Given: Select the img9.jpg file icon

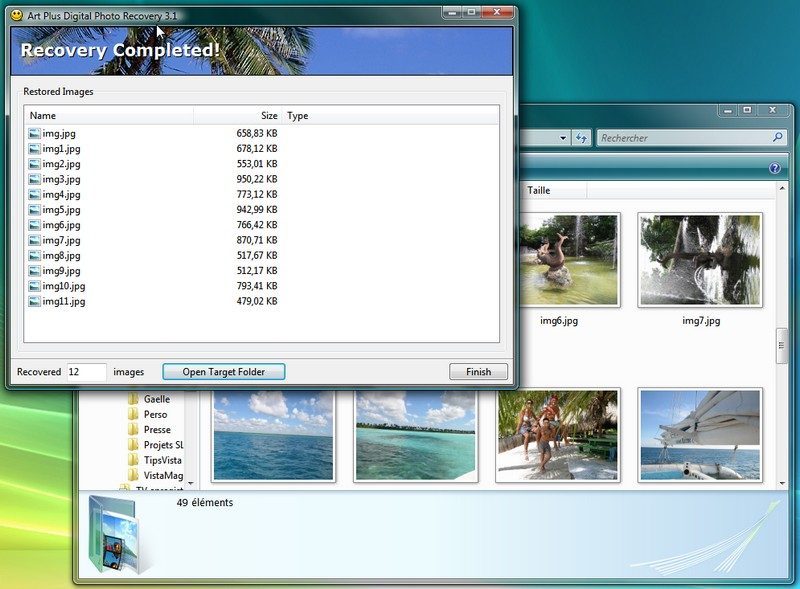Looking at the screenshot, I should [x=35, y=271].
